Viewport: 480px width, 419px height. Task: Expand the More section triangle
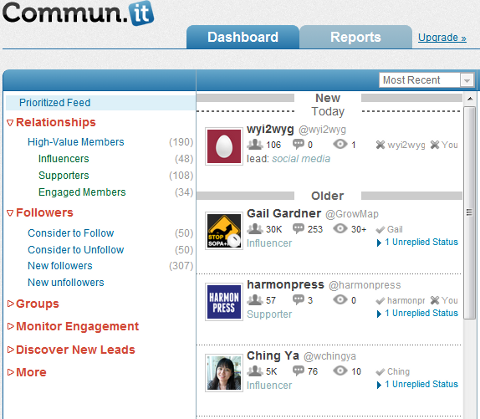[10, 372]
